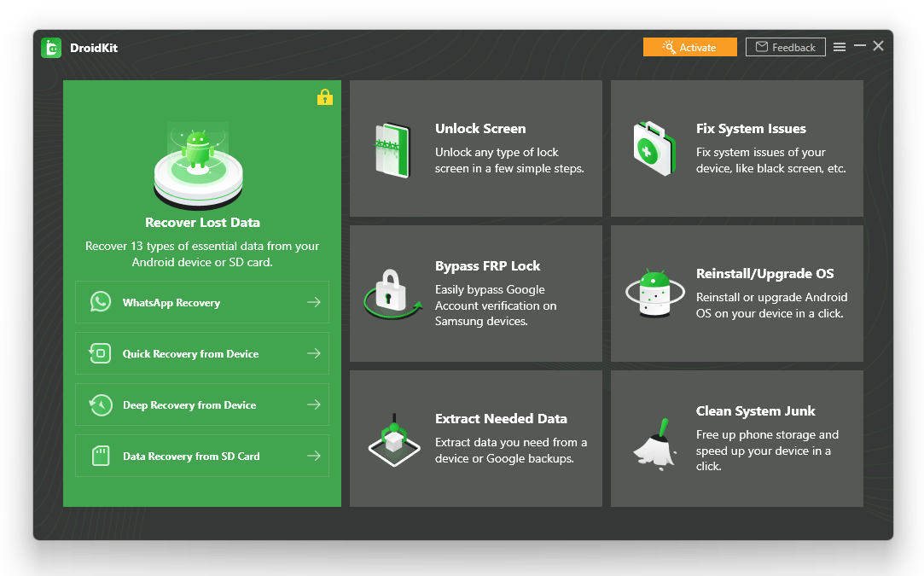Click the Bypass FRP Lock padlock icon

coord(391,294)
